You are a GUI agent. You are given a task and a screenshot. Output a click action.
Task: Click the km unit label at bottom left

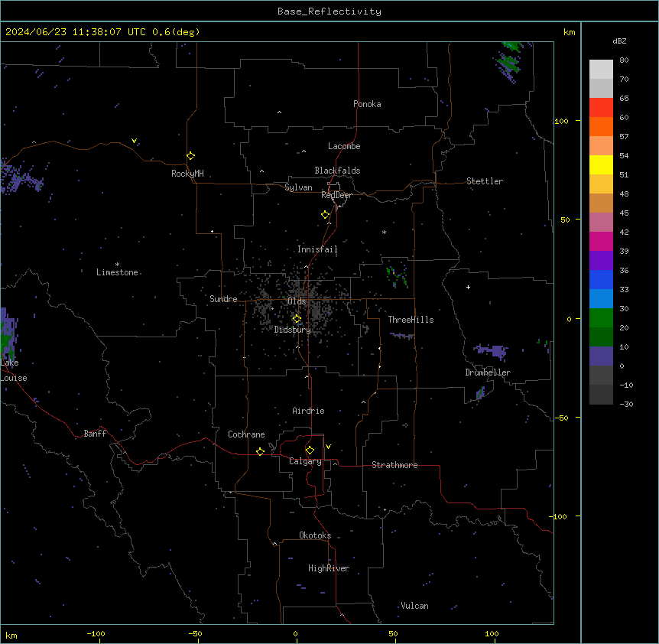11,635
